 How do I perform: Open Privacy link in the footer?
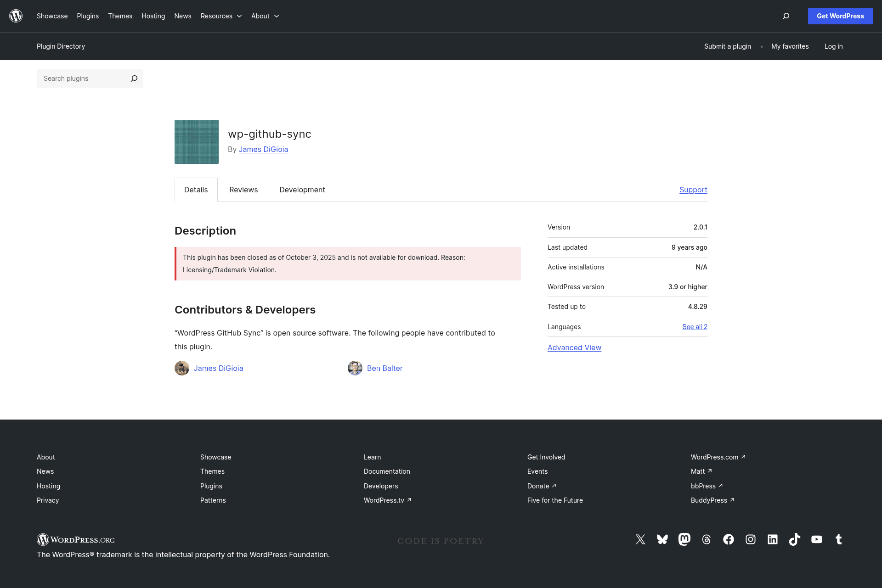pyautogui.click(x=48, y=500)
